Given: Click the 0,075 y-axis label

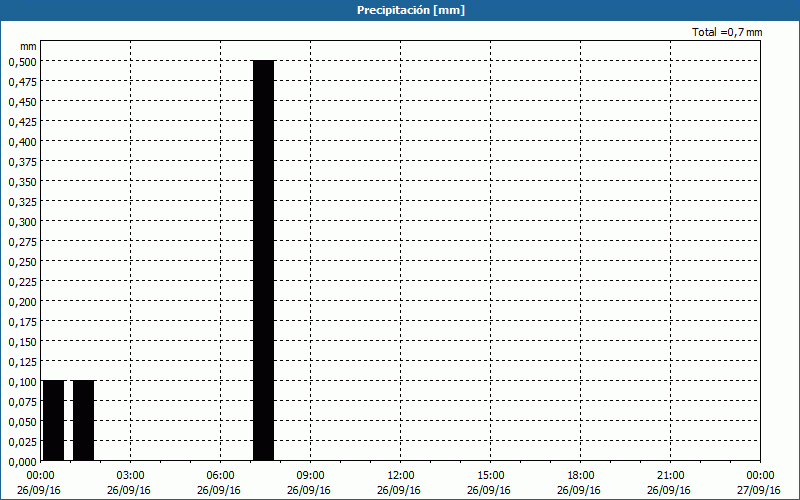Looking at the screenshot, I should click(x=22, y=402).
